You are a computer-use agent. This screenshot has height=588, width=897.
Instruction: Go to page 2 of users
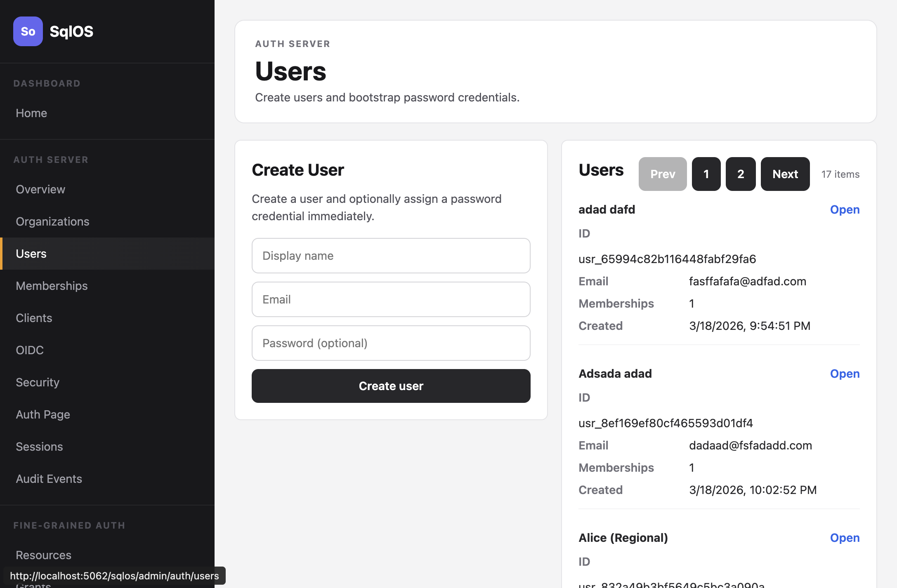click(x=740, y=174)
